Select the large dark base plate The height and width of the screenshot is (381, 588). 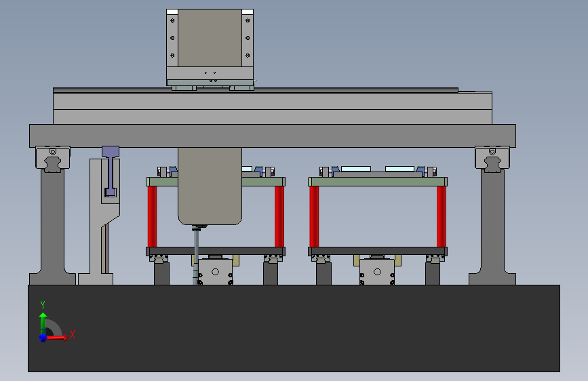click(294, 329)
